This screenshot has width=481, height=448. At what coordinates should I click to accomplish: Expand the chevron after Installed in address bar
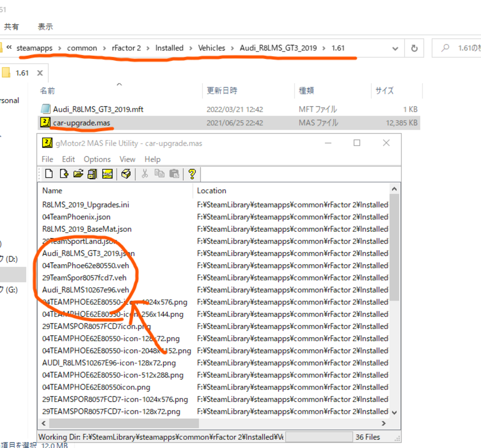tap(191, 48)
